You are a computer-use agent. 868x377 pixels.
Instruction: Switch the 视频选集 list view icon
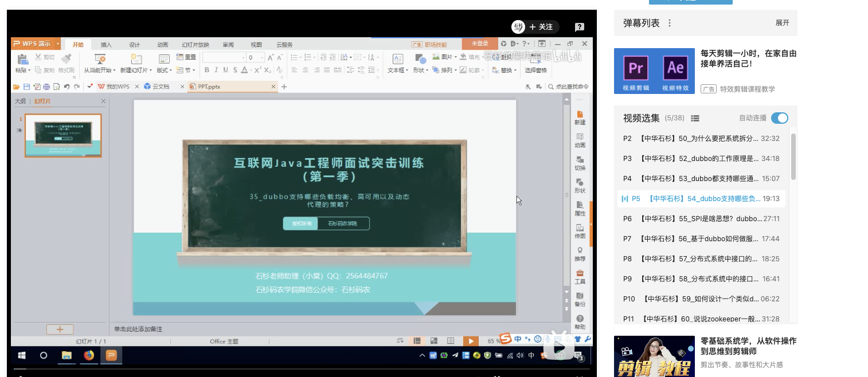click(x=695, y=118)
